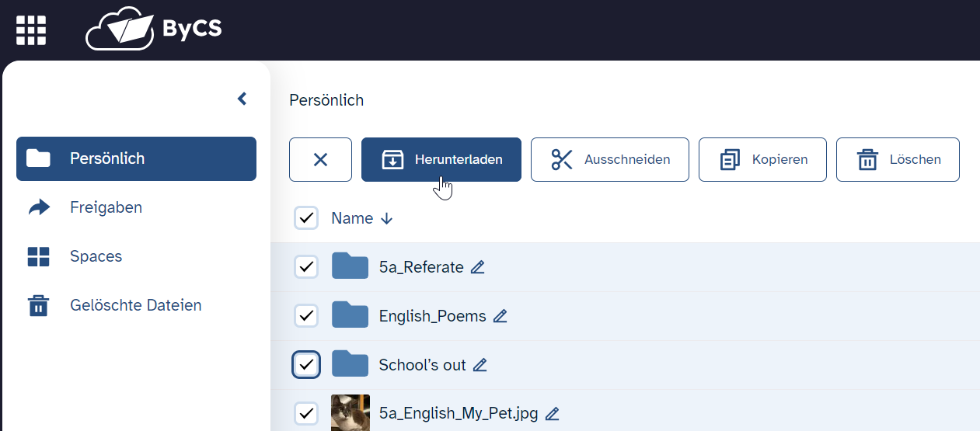Open the 5a_Referate folder icon
Screen dimensions: 980x431
point(350,266)
